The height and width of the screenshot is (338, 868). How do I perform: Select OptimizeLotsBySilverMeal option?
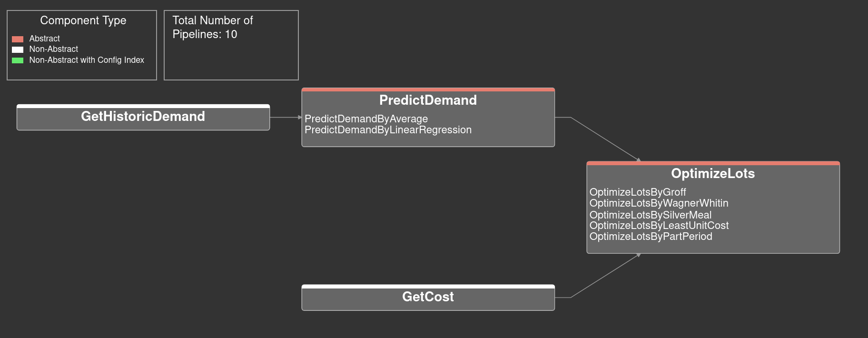coord(650,215)
